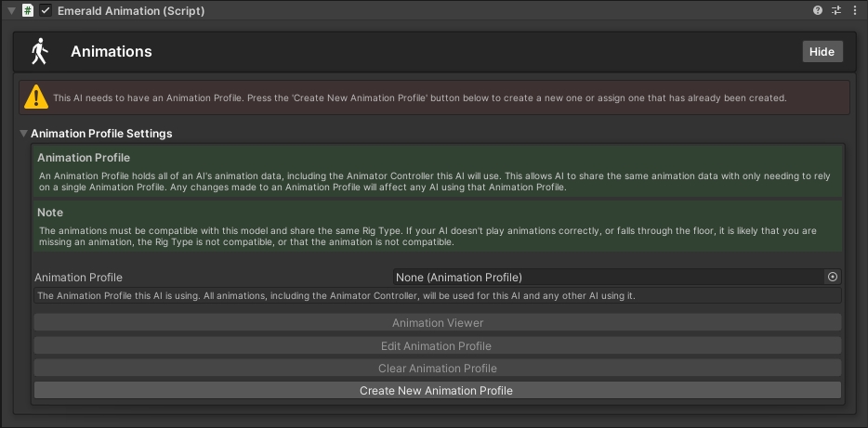Click the Emerald Animation (Script) title
The height and width of the screenshot is (428, 868).
click(x=131, y=11)
